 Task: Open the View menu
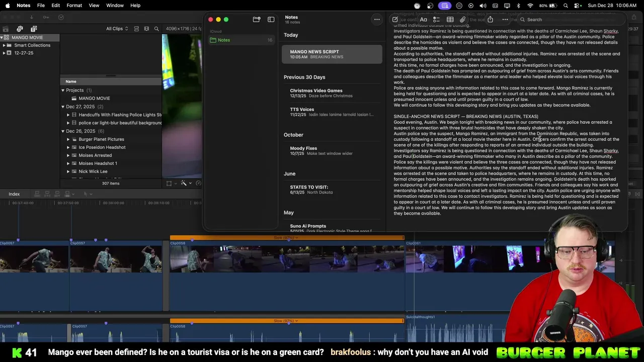tap(94, 6)
